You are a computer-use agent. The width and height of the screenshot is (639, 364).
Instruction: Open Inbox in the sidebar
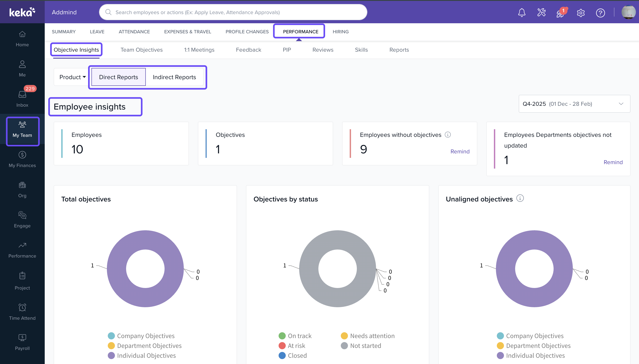coord(22,99)
